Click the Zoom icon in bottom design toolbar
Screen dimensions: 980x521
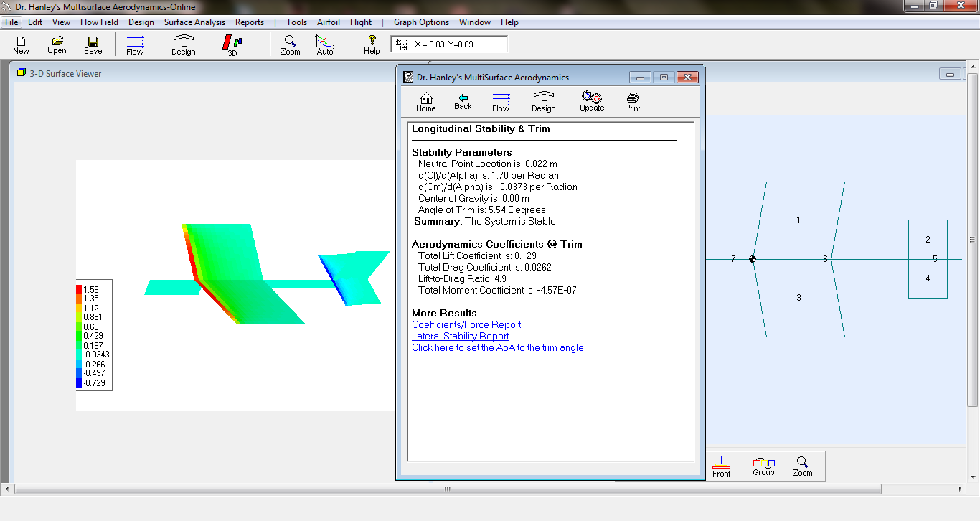coord(802,466)
